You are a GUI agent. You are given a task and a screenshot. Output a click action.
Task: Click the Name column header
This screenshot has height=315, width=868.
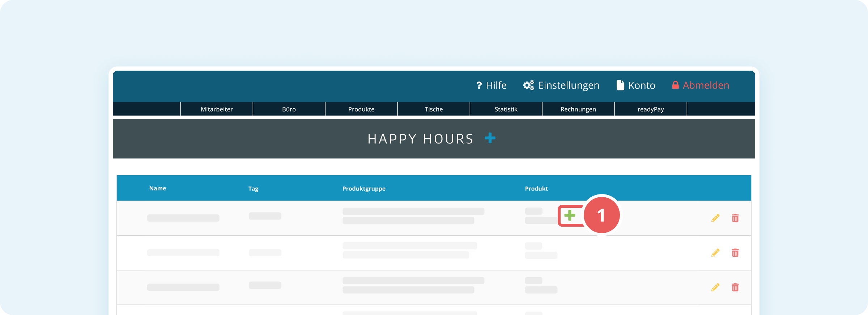(158, 188)
